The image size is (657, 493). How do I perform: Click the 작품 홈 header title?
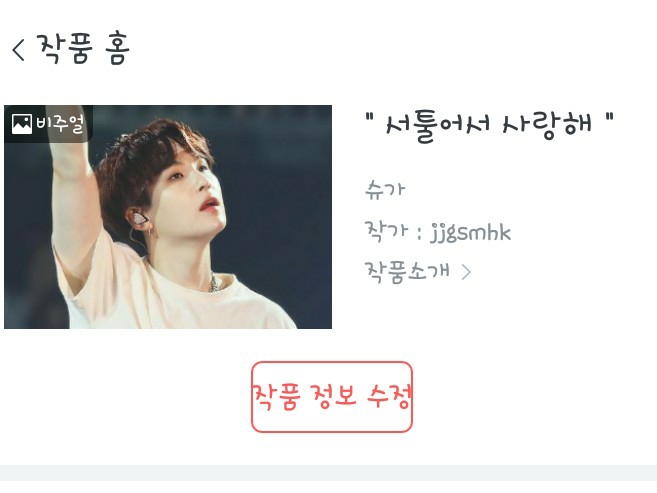click(83, 49)
